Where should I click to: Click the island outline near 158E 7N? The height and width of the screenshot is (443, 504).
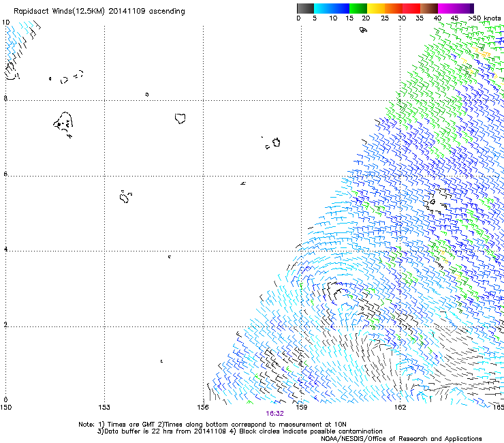coord(276,142)
